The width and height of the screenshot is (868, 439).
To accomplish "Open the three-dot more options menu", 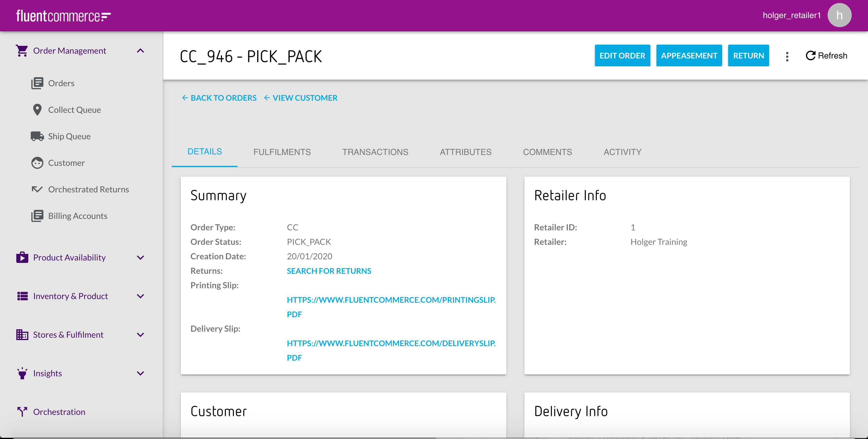I will pos(787,56).
